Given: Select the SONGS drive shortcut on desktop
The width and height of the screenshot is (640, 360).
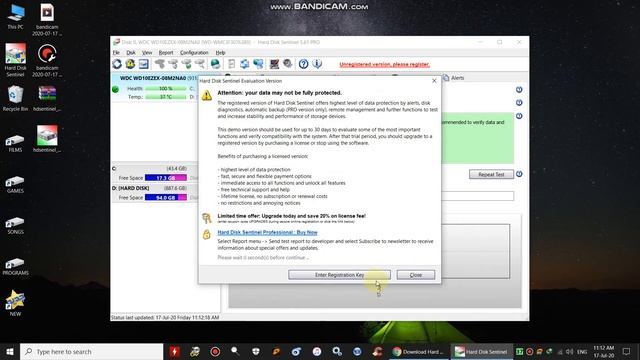Looking at the screenshot, I should coord(15,225).
